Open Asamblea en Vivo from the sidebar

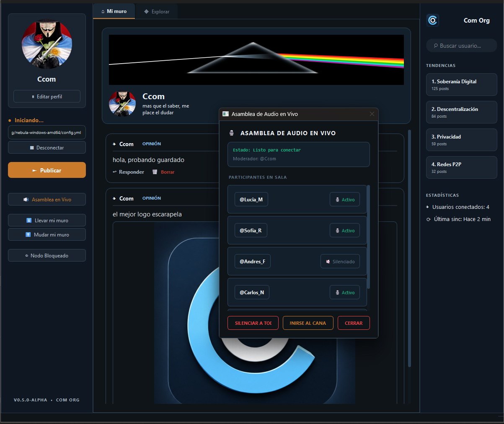tap(47, 200)
